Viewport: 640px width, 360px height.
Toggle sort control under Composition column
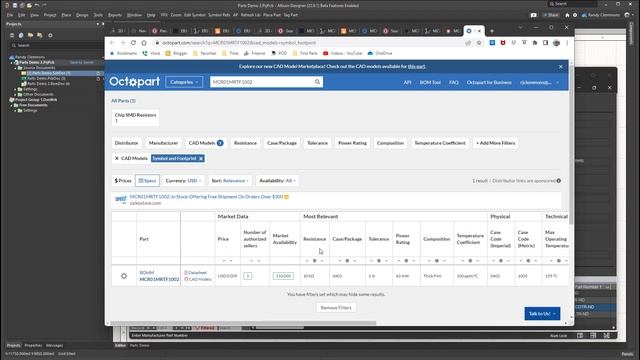click(x=436, y=261)
